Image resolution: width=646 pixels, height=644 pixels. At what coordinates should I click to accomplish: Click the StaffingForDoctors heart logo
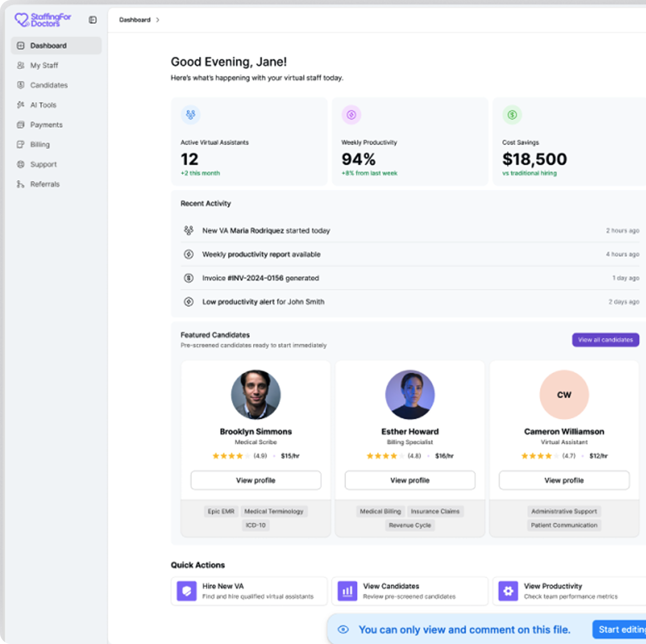[22, 20]
